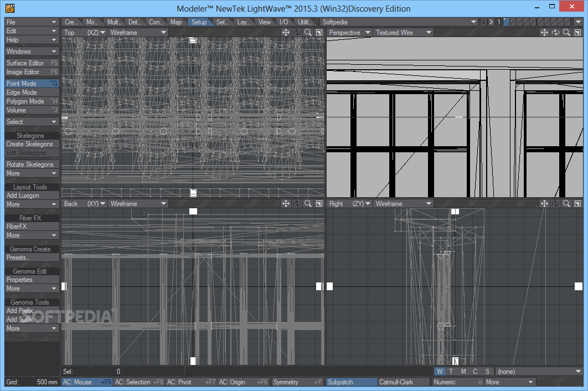Toggle Symmetry mode

coord(298,382)
